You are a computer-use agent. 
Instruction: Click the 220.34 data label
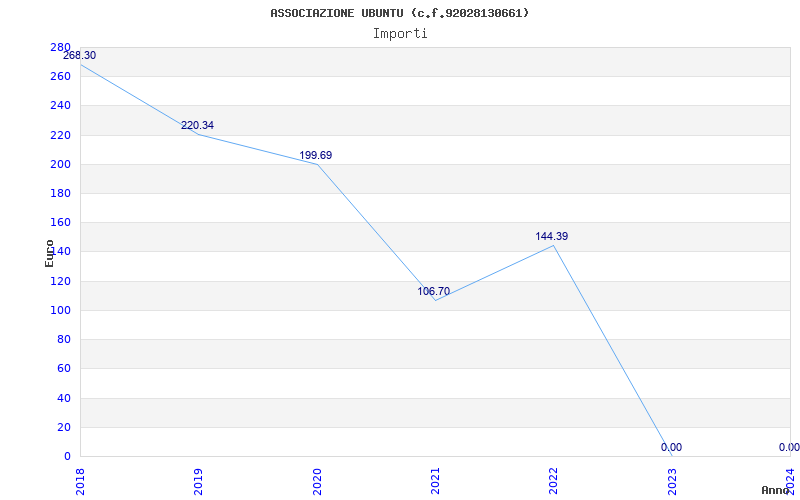[x=197, y=126]
